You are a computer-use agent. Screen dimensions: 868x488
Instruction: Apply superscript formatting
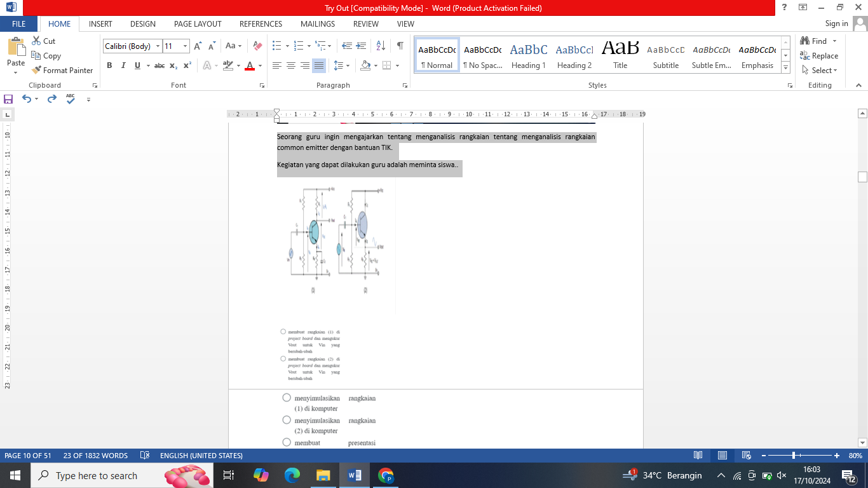pos(187,65)
